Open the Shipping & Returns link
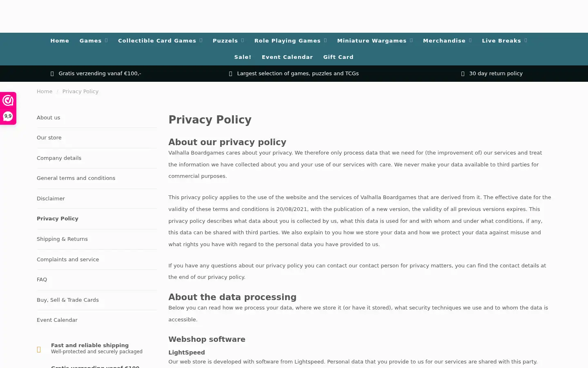Image resolution: width=588 pixels, height=368 pixels. pos(62,239)
